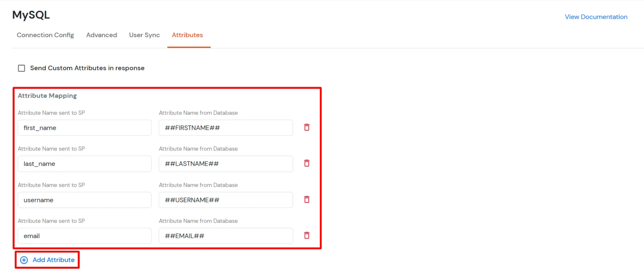This screenshot has height=276, width=644.
Task: Delete the username attribute mapping row
Action: click(x=307, y=200)
